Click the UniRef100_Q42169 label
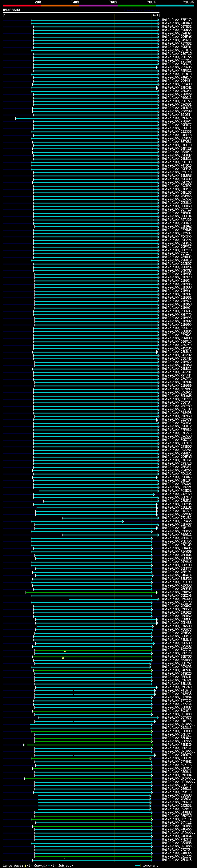197x868 pixels. point(177,494)
